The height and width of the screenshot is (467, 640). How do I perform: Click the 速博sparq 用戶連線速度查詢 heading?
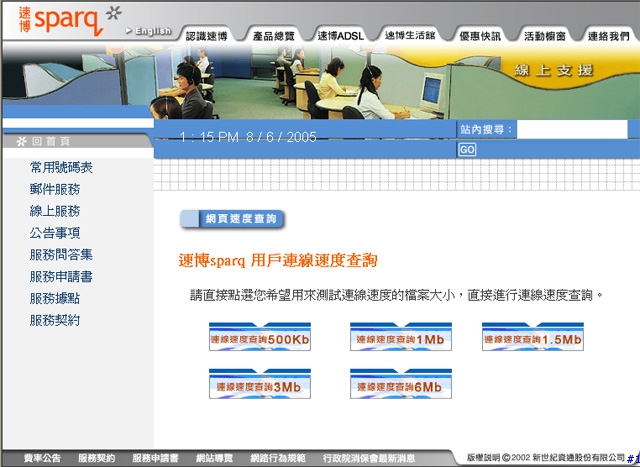point(278,260)
